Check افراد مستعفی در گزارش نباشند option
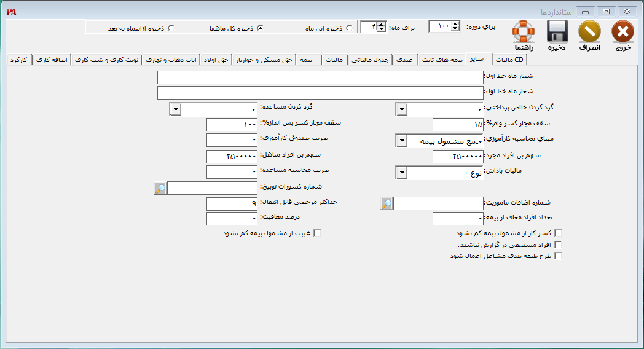Image resolution: width=644 pixels, height=349 pixels. click(558, 245)
